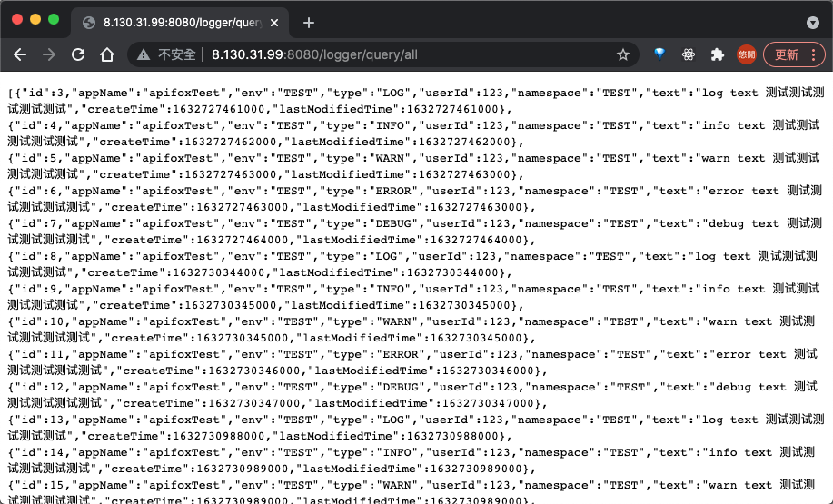Click createTime value 1632727461000
This screenshot has height=504, width=833.
(x=218, y=109)
